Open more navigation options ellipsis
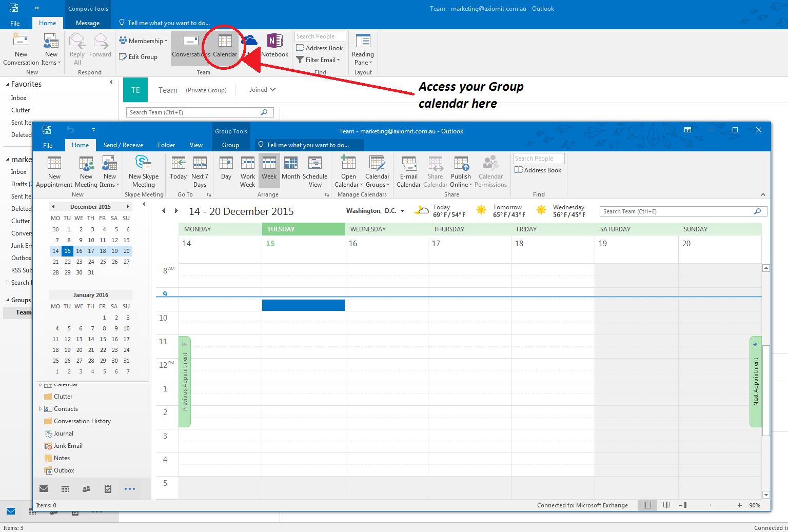This screenshot has height=532, width=788. click(x=130, y=489)
